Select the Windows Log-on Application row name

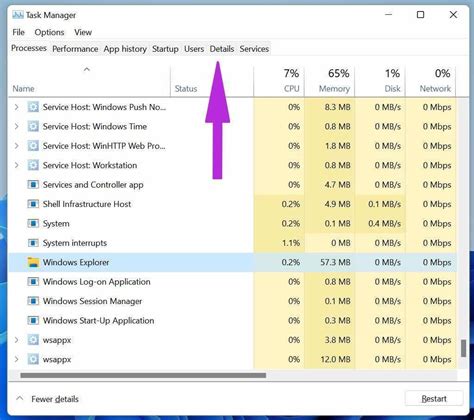coord(96,282)
